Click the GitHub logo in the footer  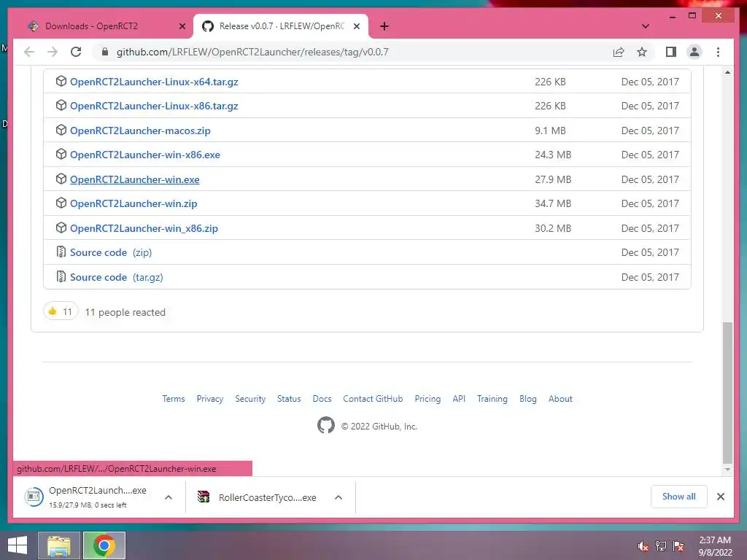(x=326, y=425)
